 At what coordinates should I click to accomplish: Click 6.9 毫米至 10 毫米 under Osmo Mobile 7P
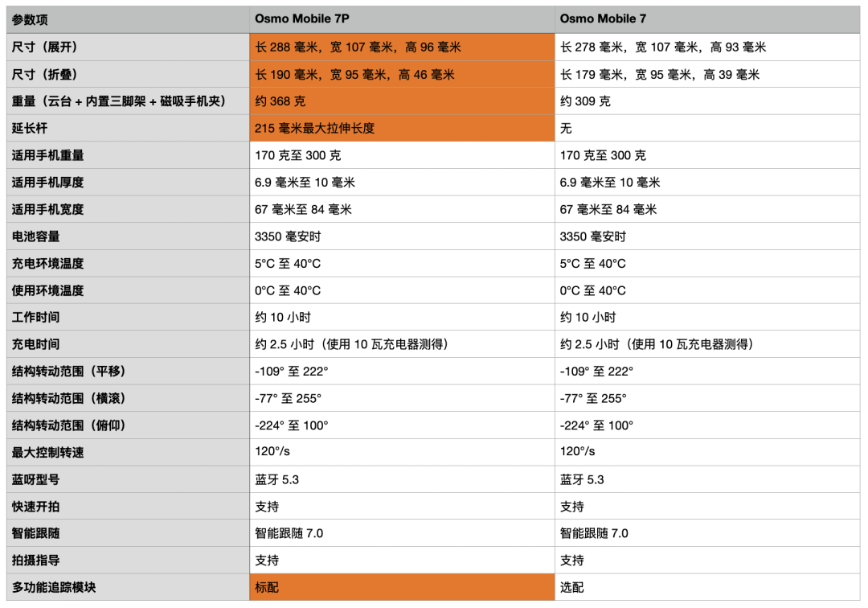tap(402, 183)
